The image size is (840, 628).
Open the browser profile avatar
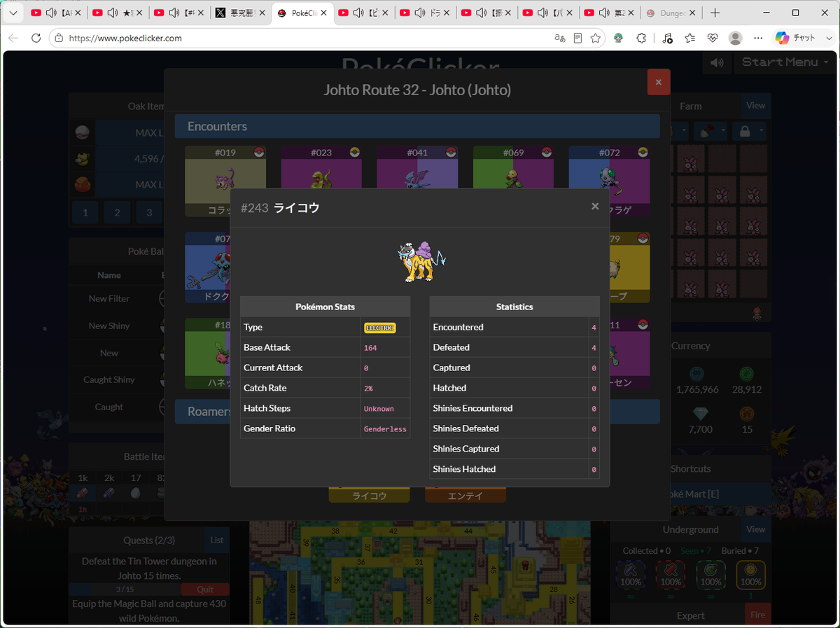735,38
